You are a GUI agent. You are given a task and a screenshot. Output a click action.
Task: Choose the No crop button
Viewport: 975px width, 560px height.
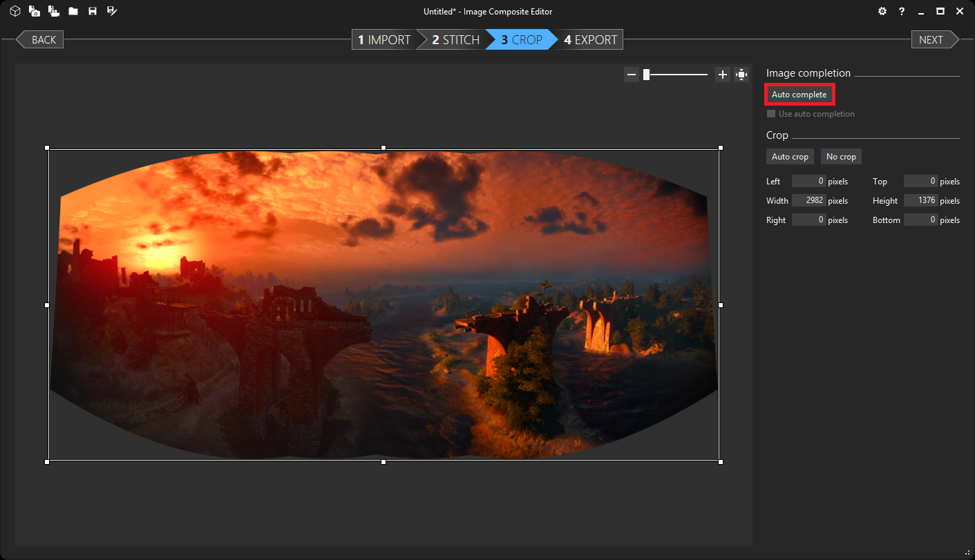coord(841,157)
